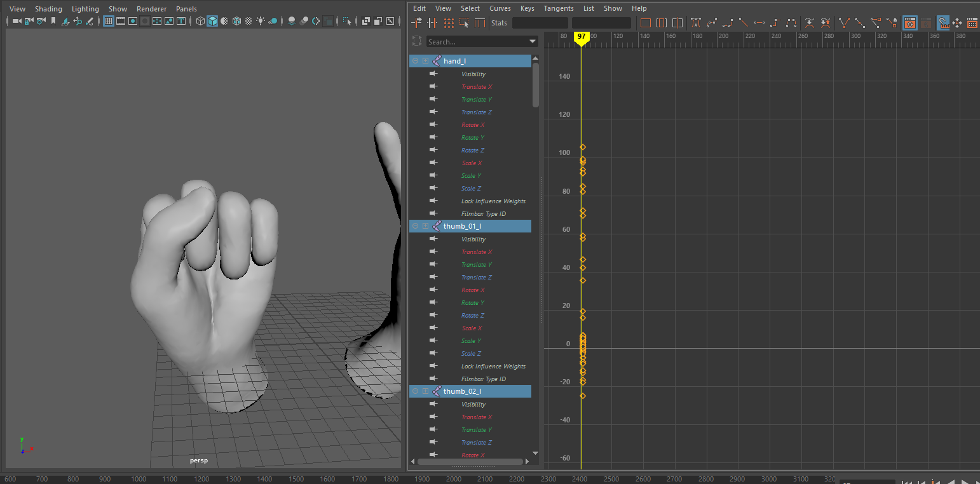The image size is (980, 484).
Task: Select the Retime tool icon
Action: [480, 23]
